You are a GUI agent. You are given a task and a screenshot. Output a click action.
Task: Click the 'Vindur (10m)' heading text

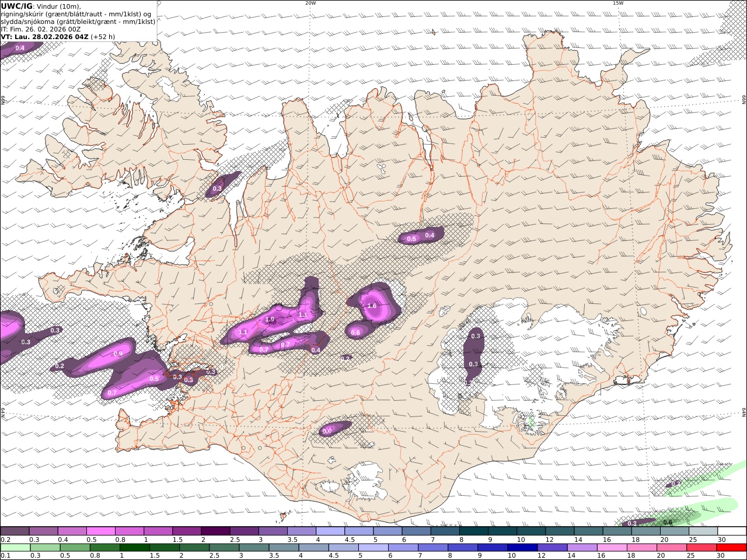[59, 6]
